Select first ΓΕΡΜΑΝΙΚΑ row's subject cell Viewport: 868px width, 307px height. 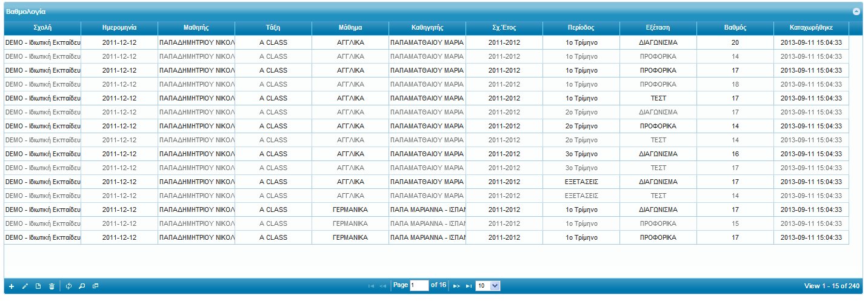click(350, 210)
